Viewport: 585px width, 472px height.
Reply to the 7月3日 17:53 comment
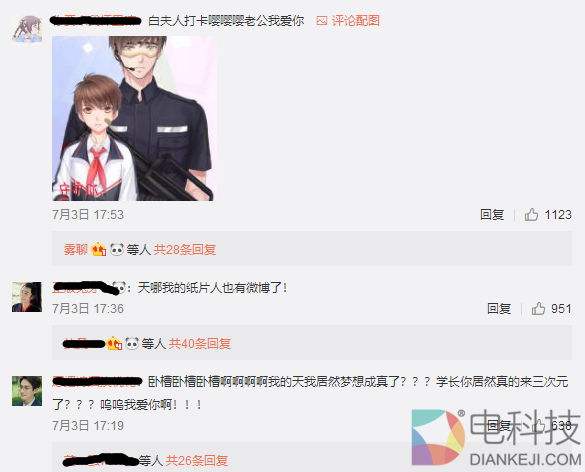[492, 215]
